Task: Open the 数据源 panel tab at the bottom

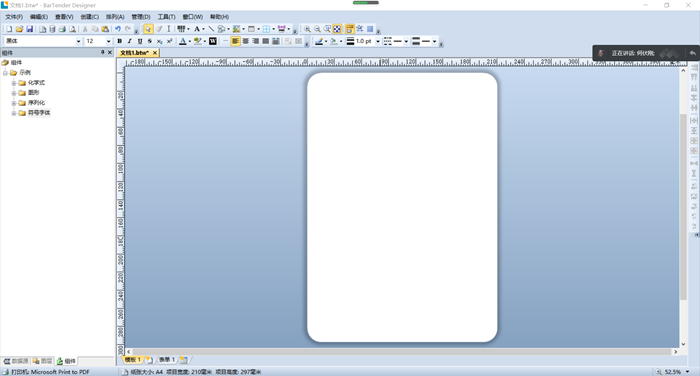Action: coord(16,361)
